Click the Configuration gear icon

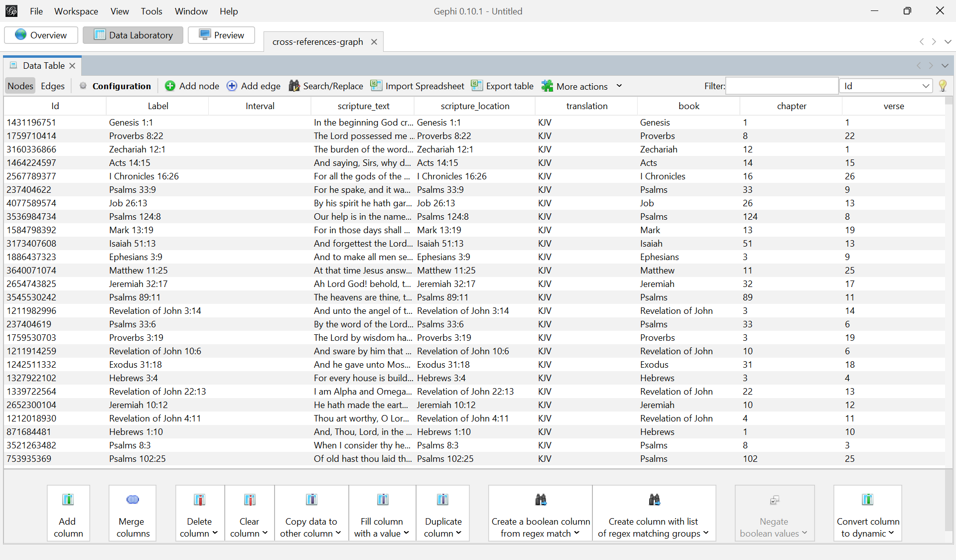click(83, 86)
